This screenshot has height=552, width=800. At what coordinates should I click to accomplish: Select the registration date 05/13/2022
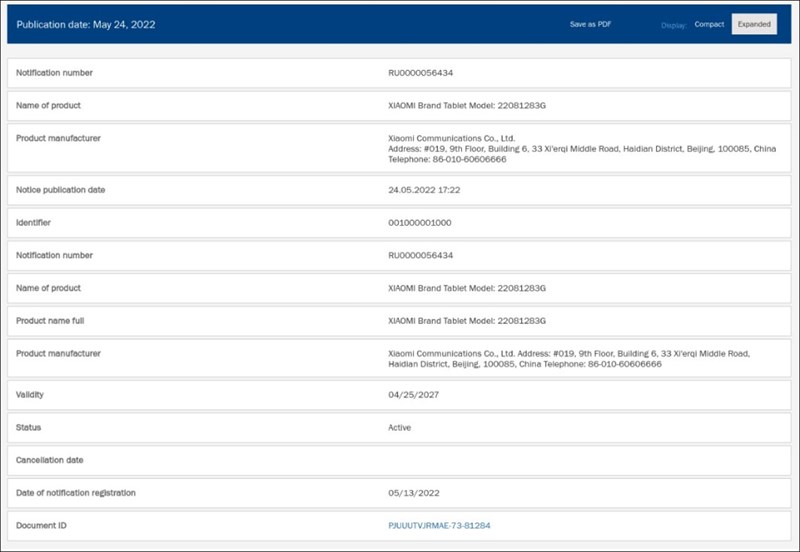pyautogui.click(x=413, y=493)
